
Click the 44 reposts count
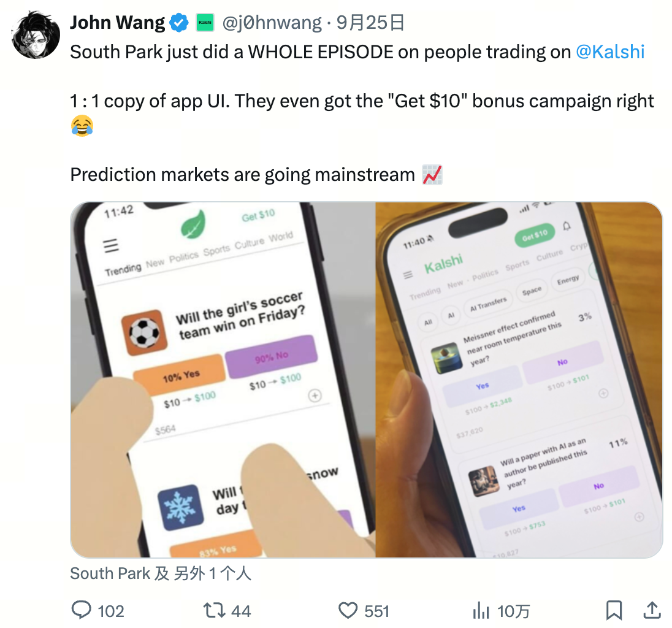tap(241, 611)
